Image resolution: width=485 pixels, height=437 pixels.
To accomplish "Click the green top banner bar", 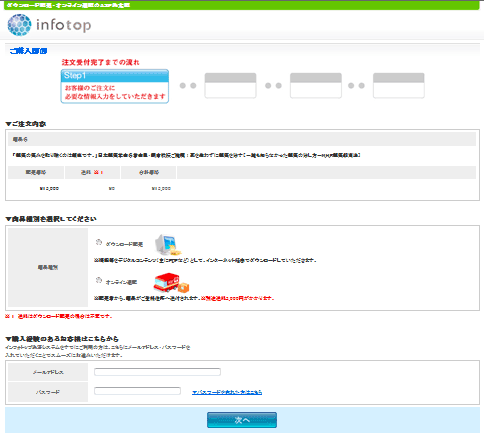I will 242,5.
